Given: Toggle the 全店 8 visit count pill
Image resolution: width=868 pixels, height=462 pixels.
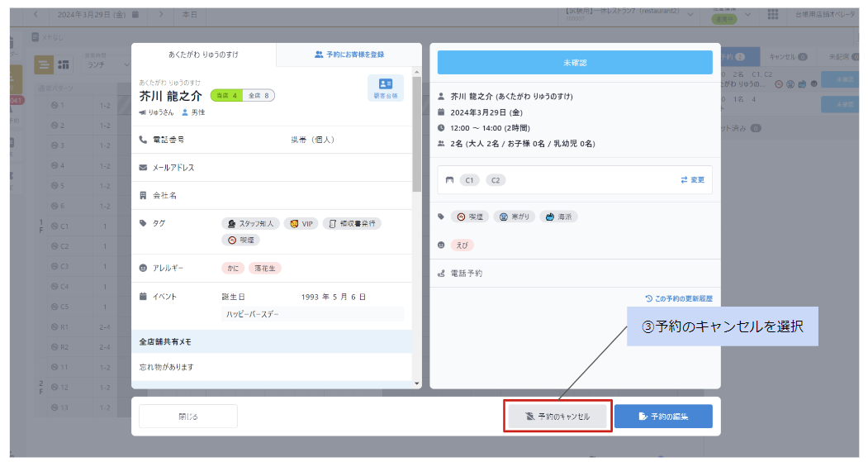Looking at the screenshot, I should pos(259,95).
